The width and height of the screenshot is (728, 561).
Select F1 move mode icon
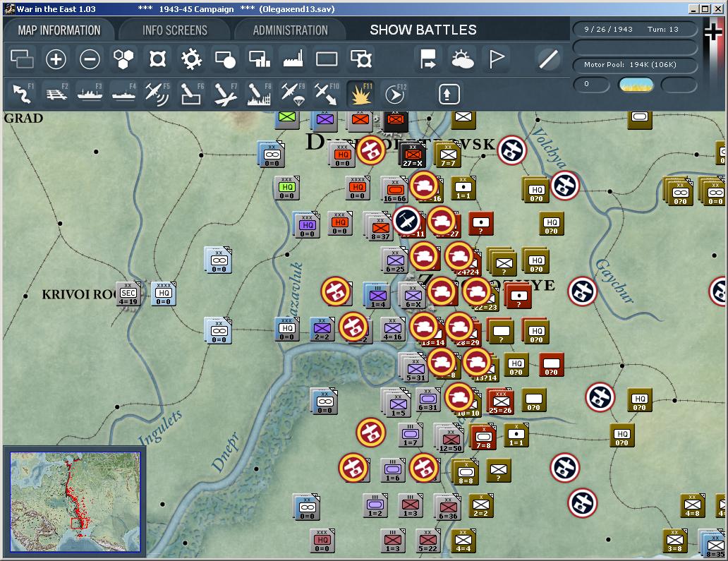[x=22, y=93]
